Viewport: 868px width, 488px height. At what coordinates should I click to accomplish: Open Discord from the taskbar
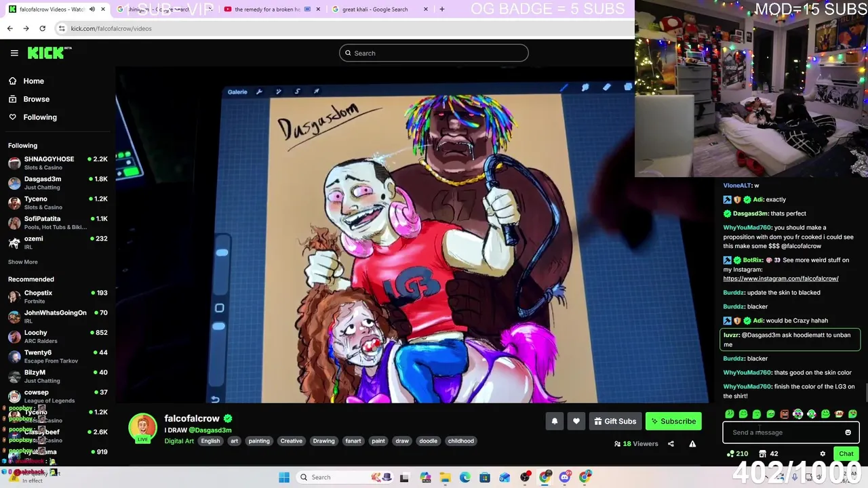tap(565, 477)
